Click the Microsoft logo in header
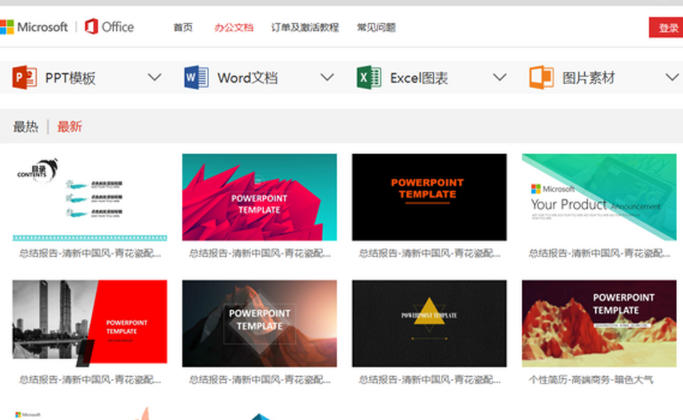The width and height of the screenshot is (683, 420). (x=35, y=27)
